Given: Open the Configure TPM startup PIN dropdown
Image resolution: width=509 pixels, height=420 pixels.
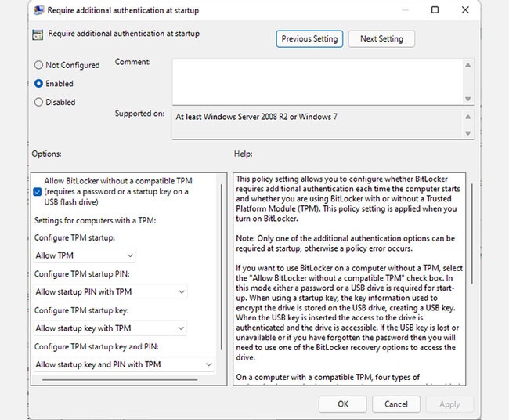Looking at the screenshot, I should (x=110, y=291).
